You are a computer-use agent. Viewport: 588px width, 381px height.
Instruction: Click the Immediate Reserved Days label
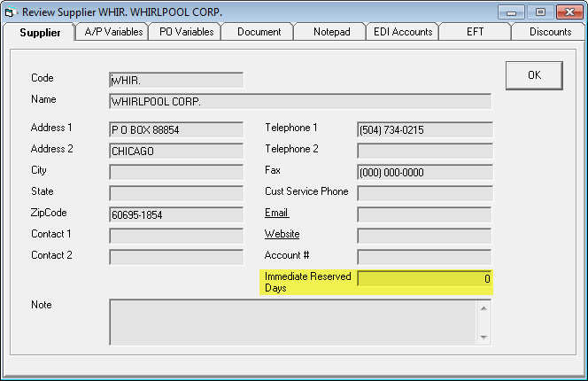(x=307, y=282)
